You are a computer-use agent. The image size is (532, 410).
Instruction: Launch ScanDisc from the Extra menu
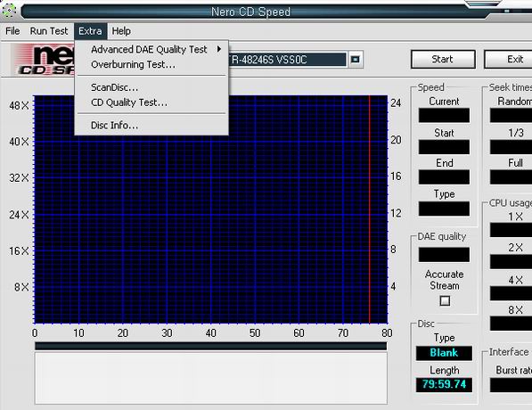(152, 87)
